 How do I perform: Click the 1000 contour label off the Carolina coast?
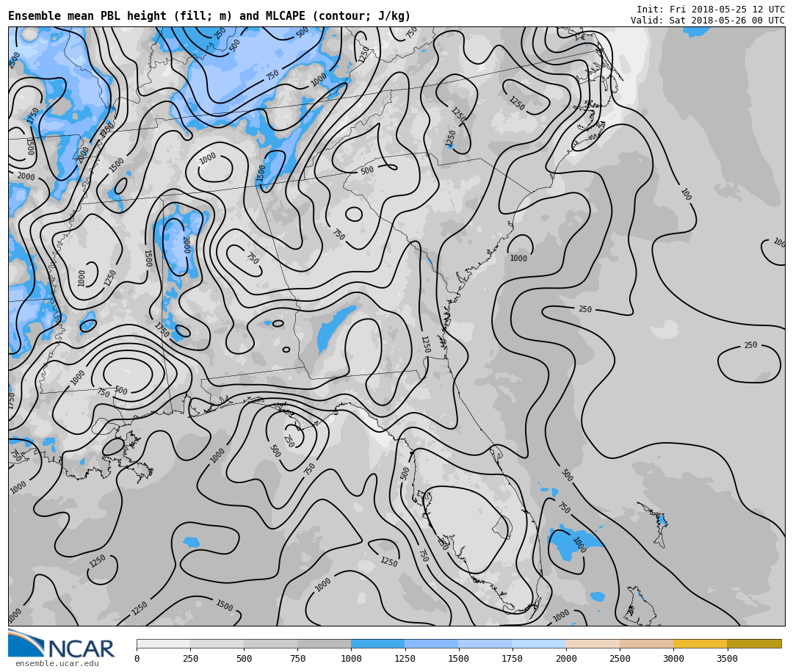point(518,258)
